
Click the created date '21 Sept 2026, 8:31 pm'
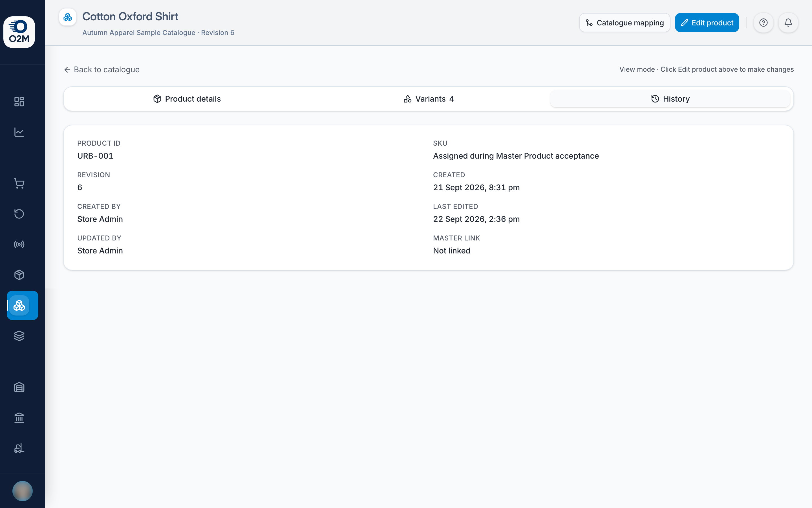tap(476, 187)
